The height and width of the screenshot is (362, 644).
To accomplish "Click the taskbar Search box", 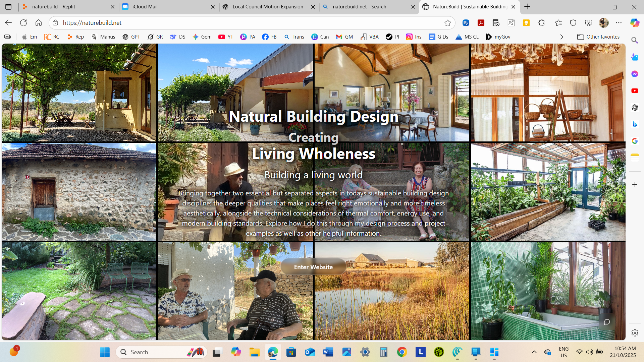I will coord(161,352).
